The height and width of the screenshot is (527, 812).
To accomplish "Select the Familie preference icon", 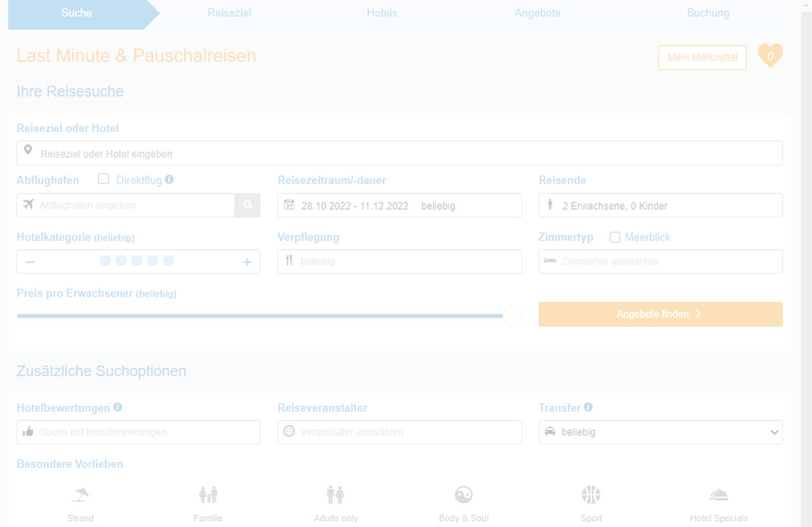I will coord(208,495).
